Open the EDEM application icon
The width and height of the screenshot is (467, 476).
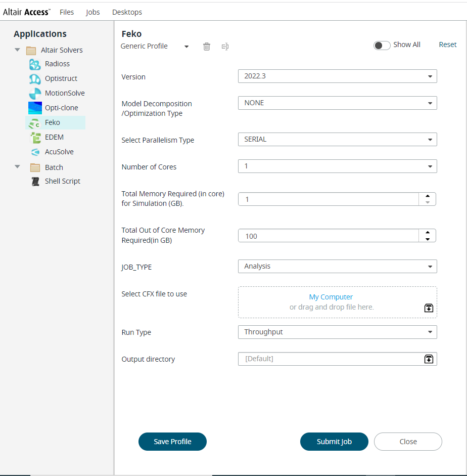click(x=35, y=138)
